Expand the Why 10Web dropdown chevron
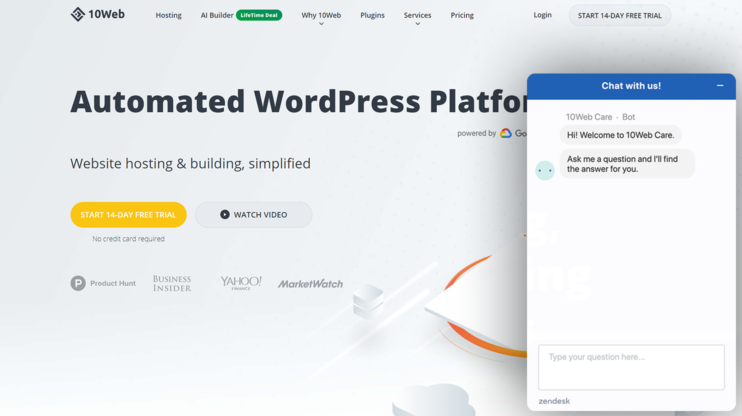 321,24
